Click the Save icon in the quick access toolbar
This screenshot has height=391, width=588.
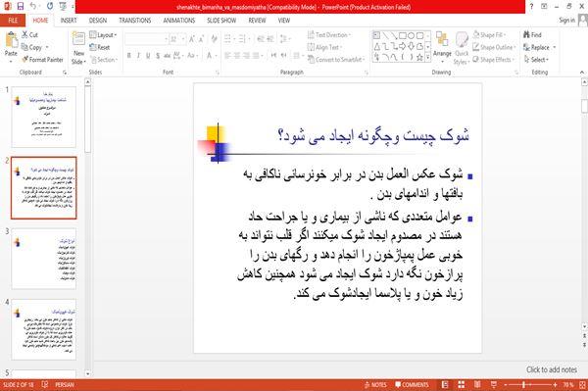(x=20, y=7)
